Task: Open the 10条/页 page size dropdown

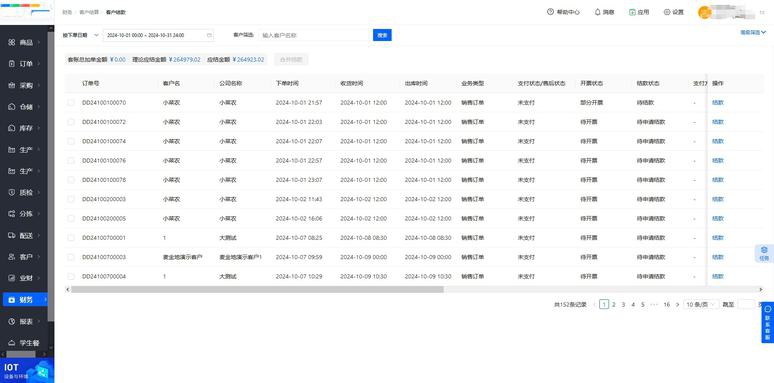Action: click(x=701, y=305)
